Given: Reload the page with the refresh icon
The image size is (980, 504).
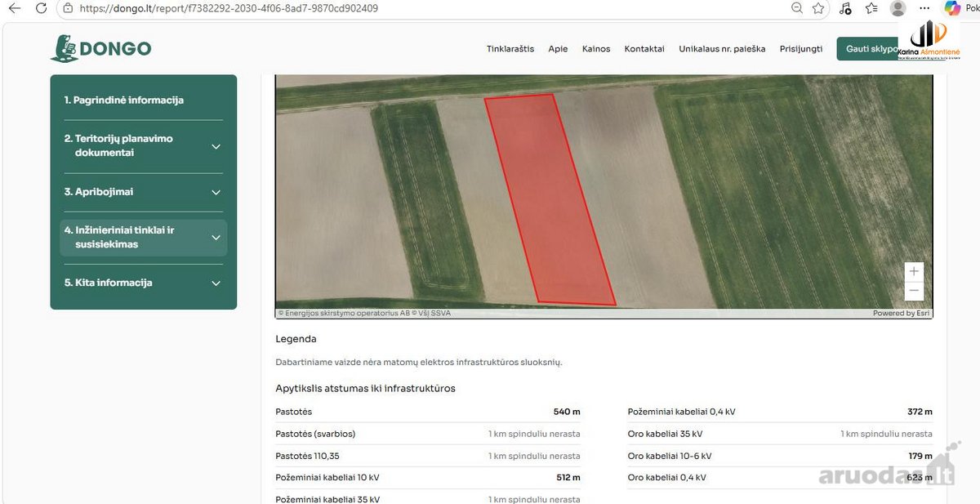Looking at the screenshot, I should [42, 8].
